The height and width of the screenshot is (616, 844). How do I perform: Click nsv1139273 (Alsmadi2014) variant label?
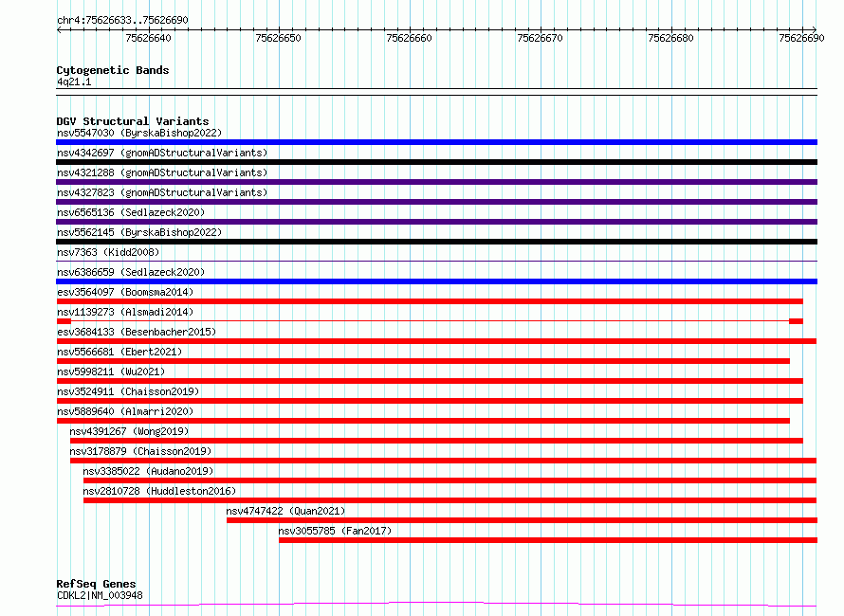(x=125, y=312)
